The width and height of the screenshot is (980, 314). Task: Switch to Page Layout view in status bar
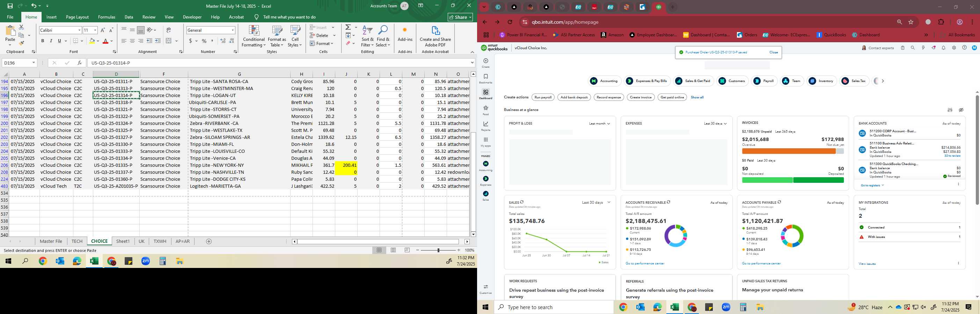coord(393,250)
